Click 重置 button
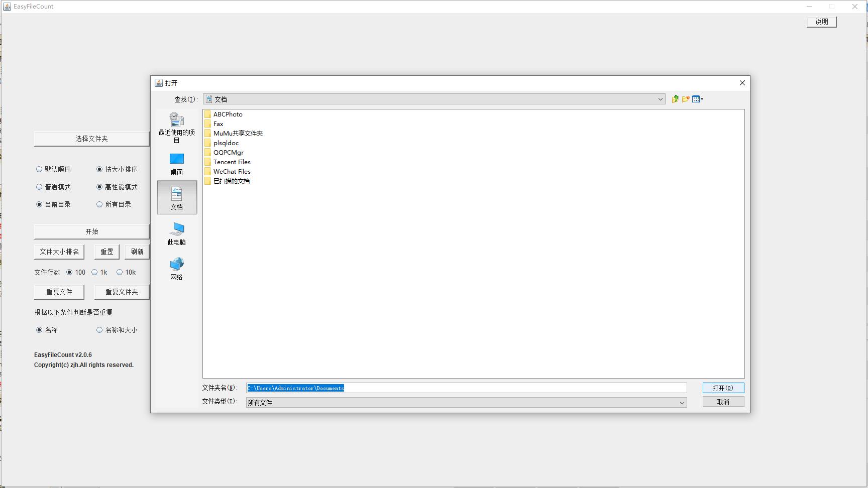This screenshot has height=488, width=868. [x=107, y=252]
